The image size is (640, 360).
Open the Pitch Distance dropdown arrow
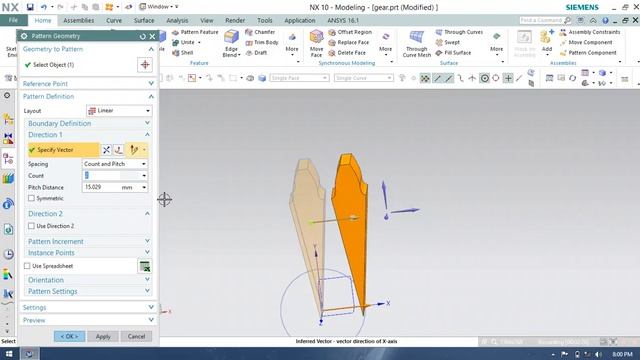pyautogui.click(x=144, y=187)
